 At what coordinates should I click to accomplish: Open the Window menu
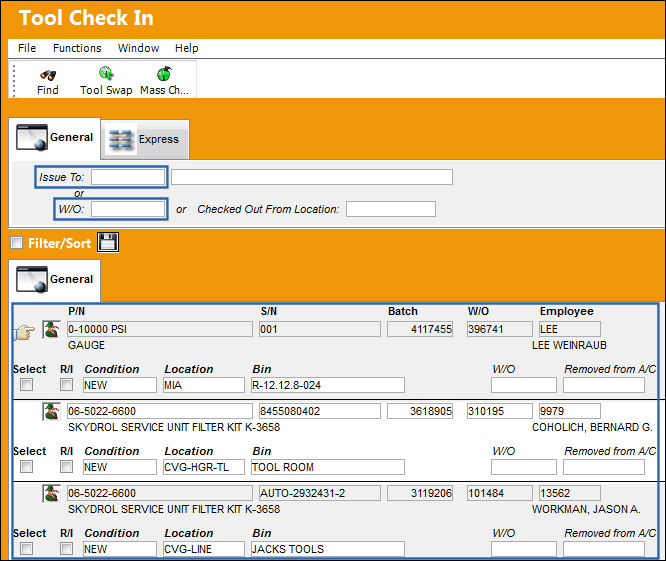[138, 48]
